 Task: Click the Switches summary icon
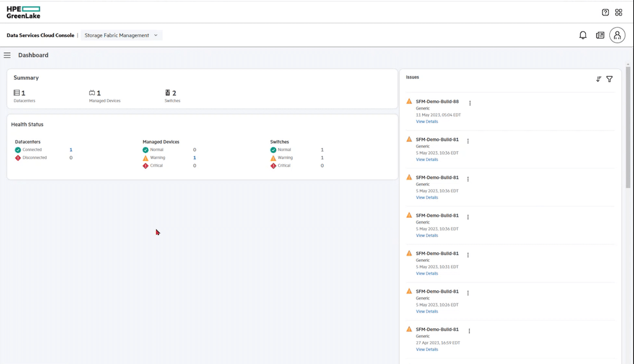tap(167, 93)
